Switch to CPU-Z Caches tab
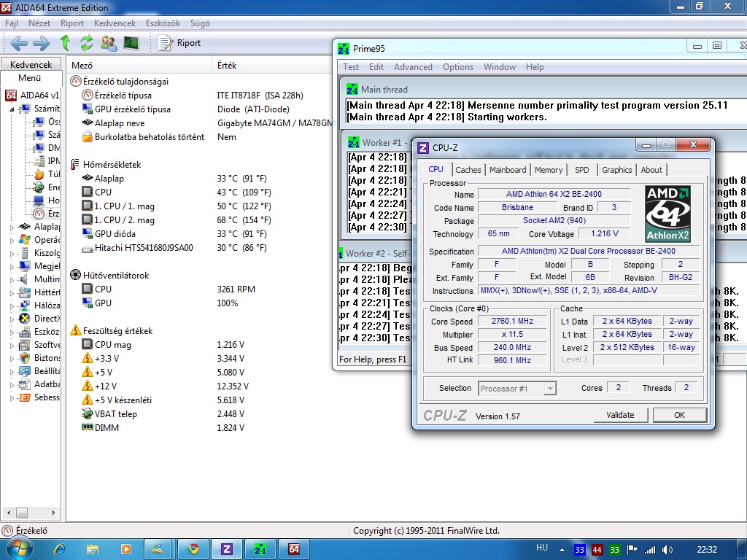747x560 pixels. pyautogui.click(x=468, y=170)
